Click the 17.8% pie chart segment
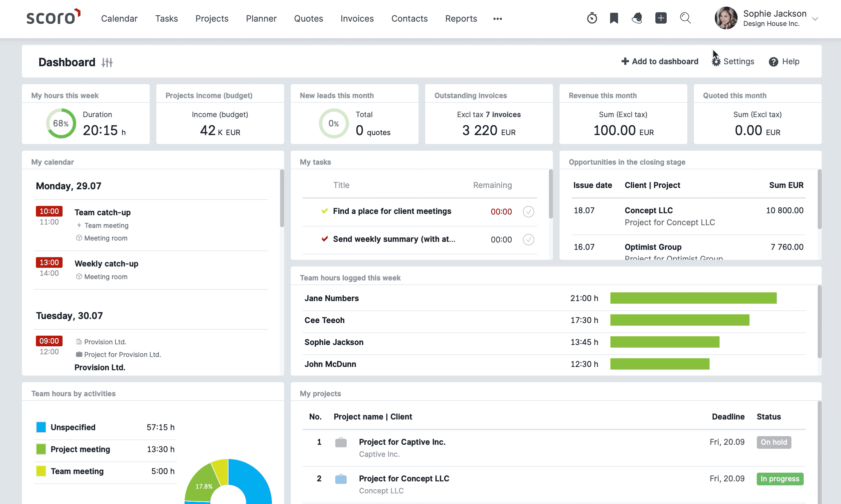Viewport: 841px width, 504px height. [203, 483]
